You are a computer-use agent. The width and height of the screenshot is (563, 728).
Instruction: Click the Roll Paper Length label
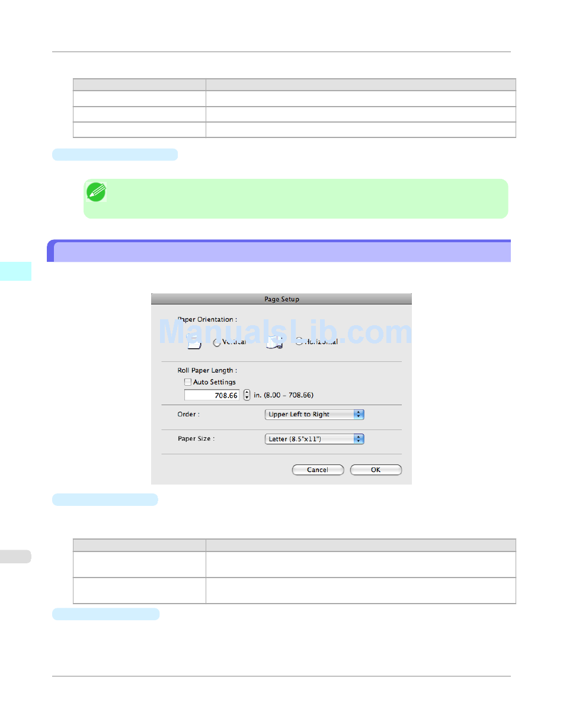click(207, 370)
